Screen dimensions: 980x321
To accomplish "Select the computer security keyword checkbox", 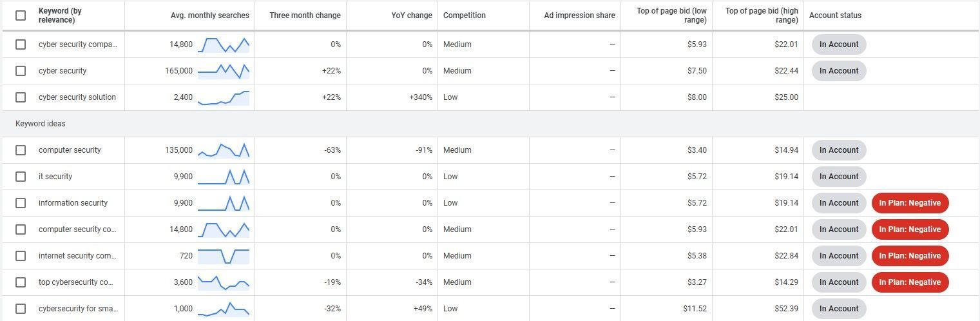I will coord(21,150).
